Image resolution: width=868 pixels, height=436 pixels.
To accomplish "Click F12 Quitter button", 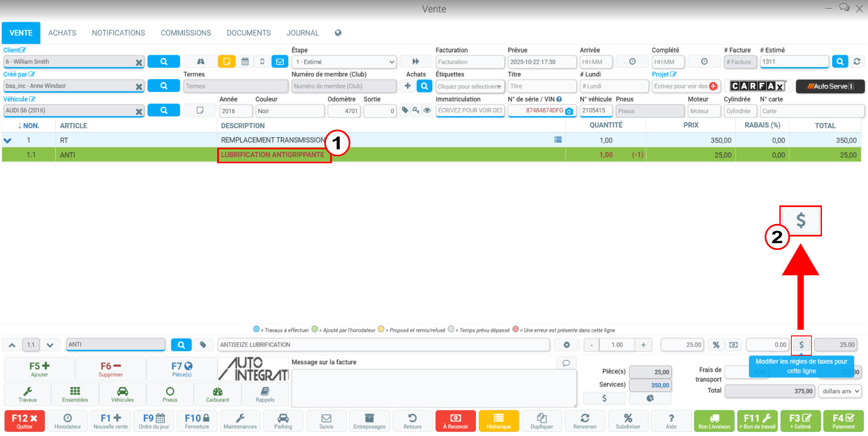I will [x=24, y=421].
